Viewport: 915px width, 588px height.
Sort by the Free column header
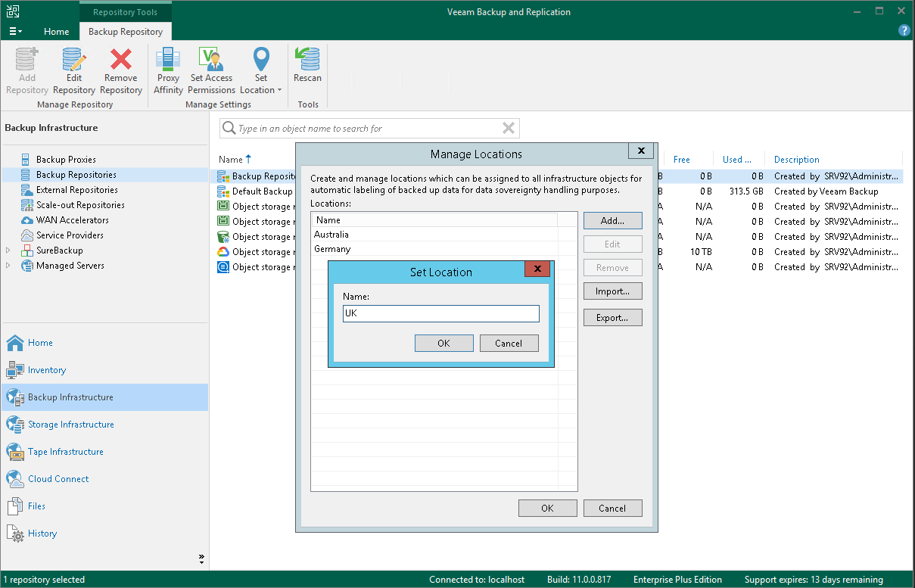682,160
